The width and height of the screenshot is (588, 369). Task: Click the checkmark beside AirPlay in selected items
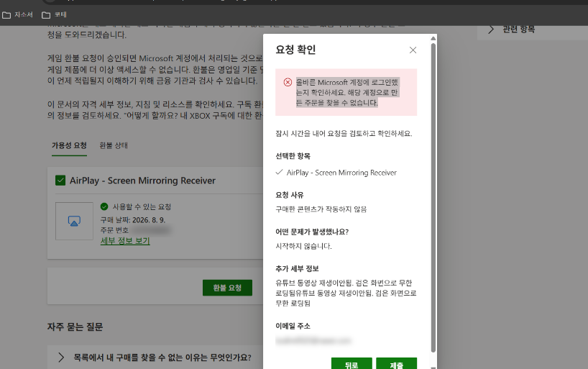[279, 173]
